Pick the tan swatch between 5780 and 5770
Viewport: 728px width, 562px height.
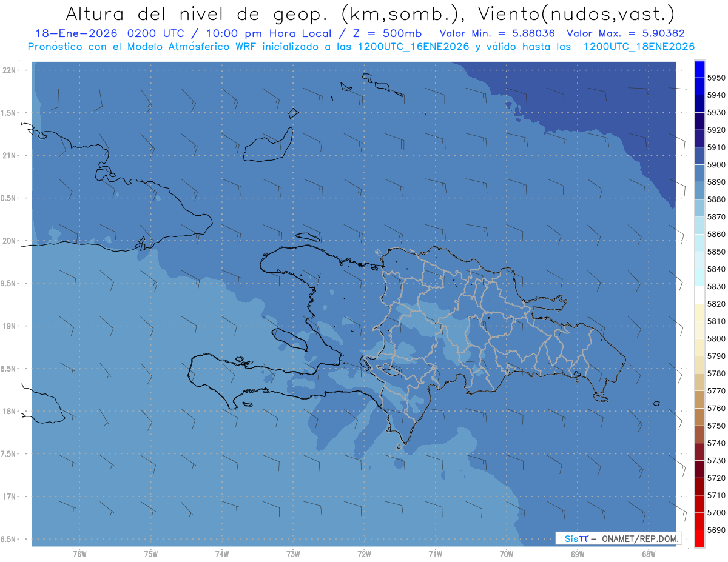pyautogui.click(x=699, y=382)
